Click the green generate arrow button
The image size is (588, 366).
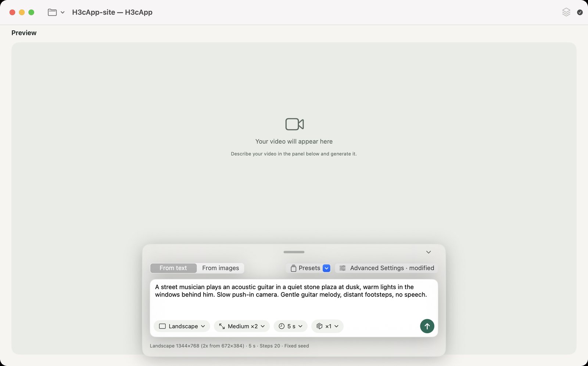point(427,326)
